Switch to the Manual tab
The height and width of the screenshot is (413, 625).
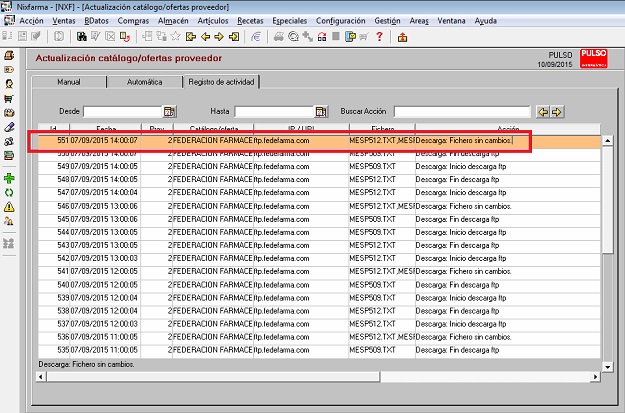point(69,82)
